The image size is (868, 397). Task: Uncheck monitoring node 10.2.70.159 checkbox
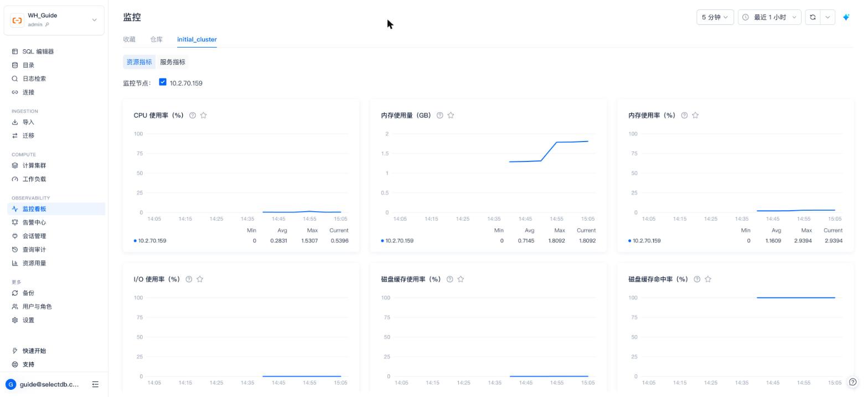point(163,82)
